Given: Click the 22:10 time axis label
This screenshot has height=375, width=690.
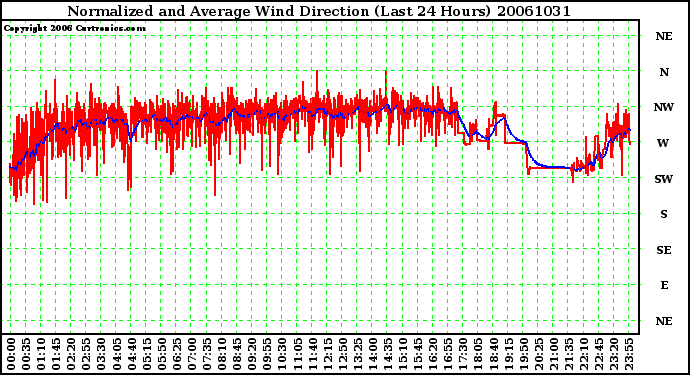Looking at the screenshot, I should point(584,354).
